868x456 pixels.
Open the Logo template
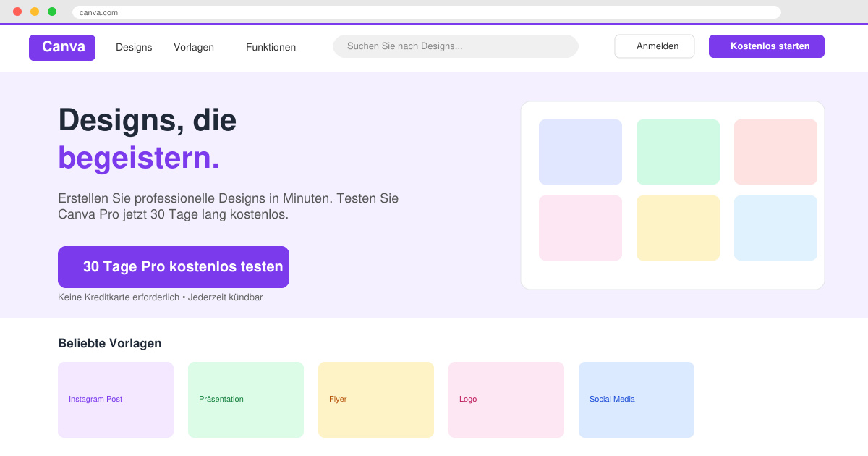506,400
